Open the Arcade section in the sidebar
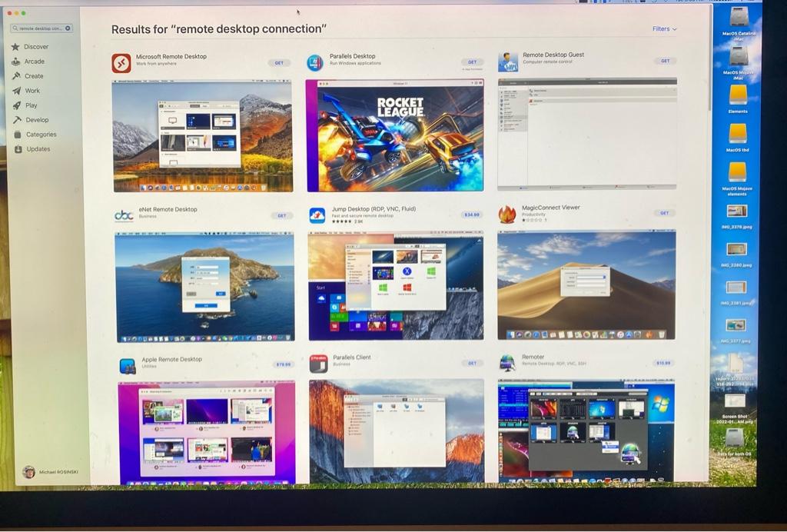The image size is (787, 532). pyautogui.click(x=28, y=62)
